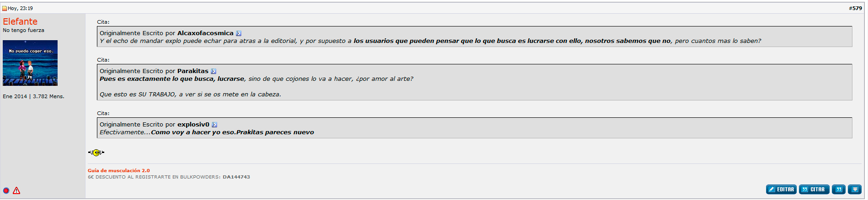View Alcaxofacosmica's original post via arrow icon
The image size is (868, 200).
(x=239, y=33)
